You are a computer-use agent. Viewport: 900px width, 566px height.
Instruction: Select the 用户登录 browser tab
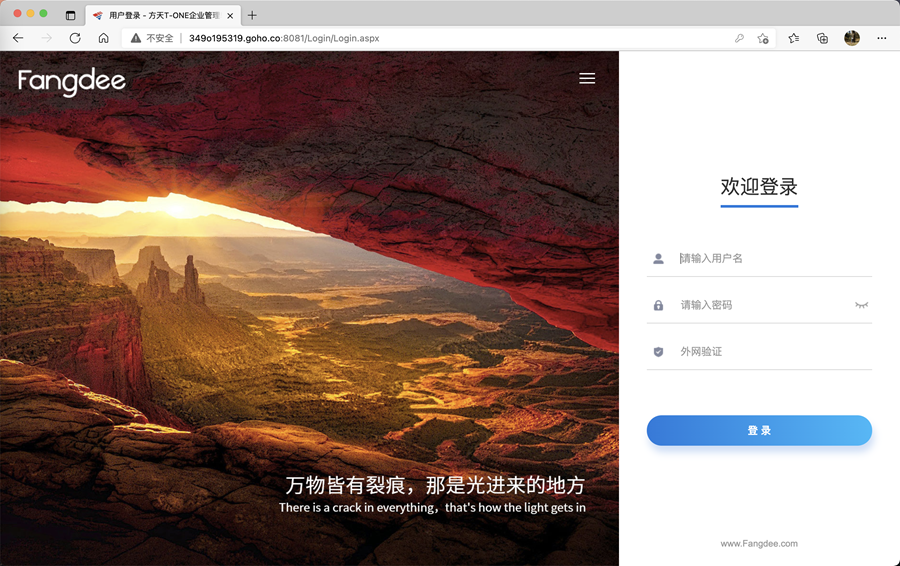tap(163, 15)
